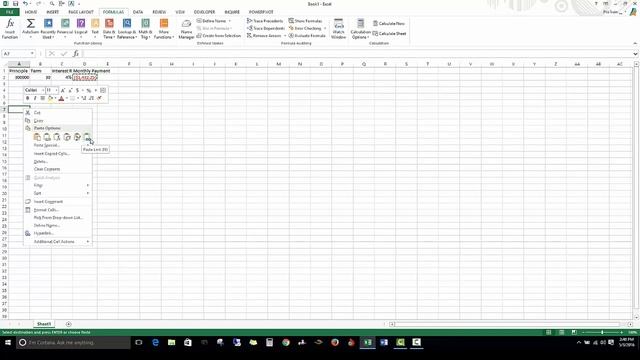Open the font size dropdown in mini toolbar
Image resolution: width=640 pixels, height=360 pixels.
click(x=56, y=90)
